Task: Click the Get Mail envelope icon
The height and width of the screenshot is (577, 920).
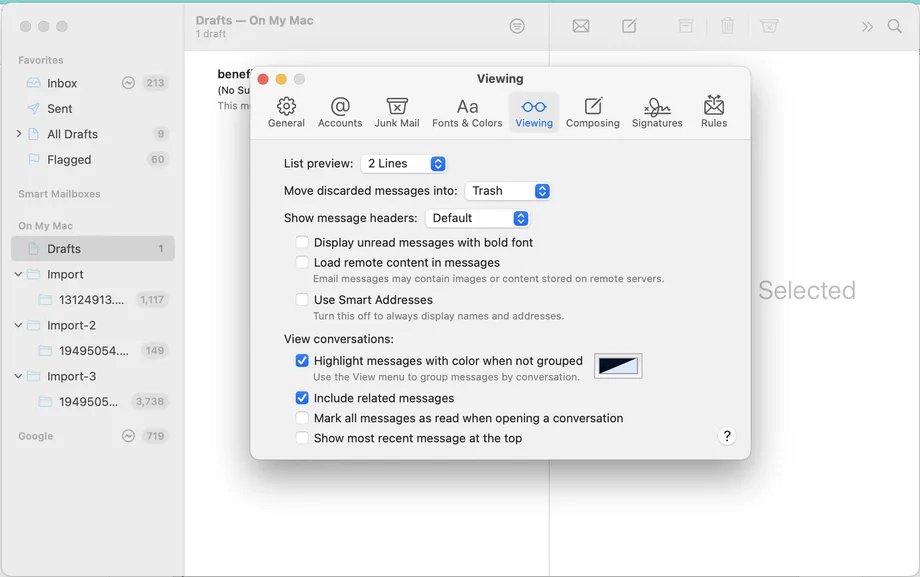Action: pos(581,26)
